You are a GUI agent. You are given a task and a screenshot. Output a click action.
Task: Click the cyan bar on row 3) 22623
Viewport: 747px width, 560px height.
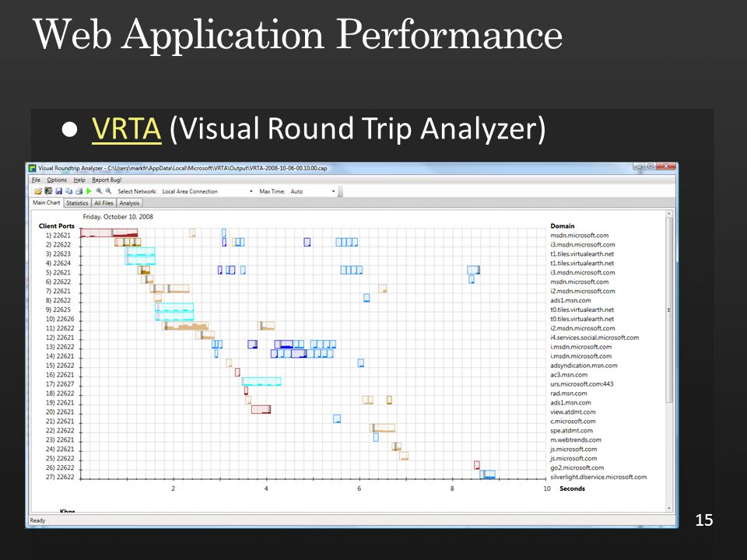click(139, 251)
